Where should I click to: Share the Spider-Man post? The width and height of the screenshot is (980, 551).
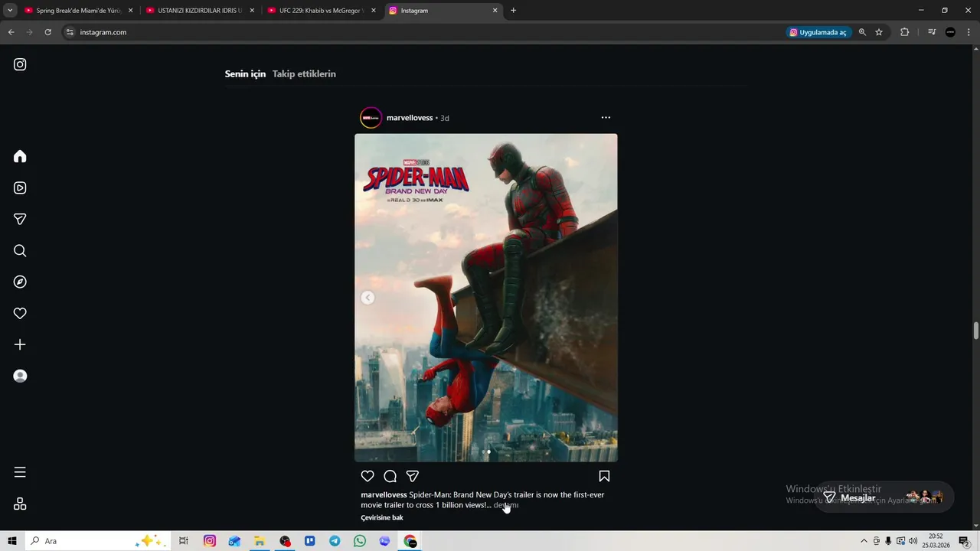412,476
